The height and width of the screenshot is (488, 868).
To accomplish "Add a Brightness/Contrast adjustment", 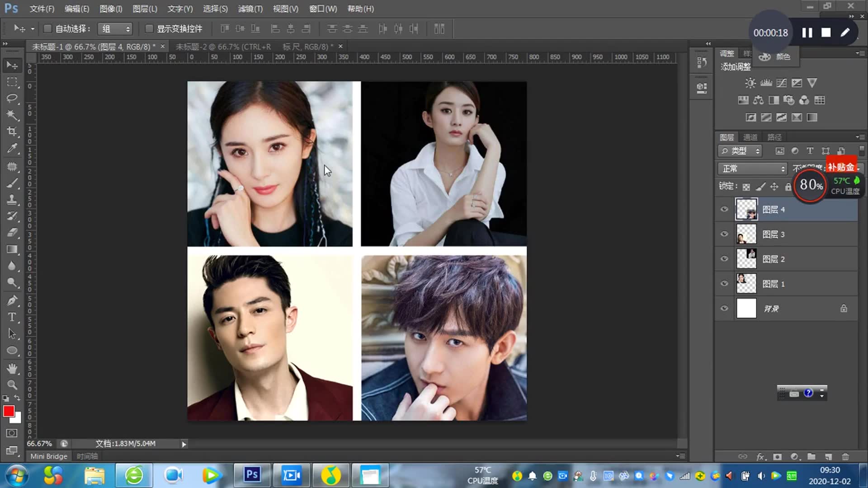I will pyautogui.click(x=750, y=83).
